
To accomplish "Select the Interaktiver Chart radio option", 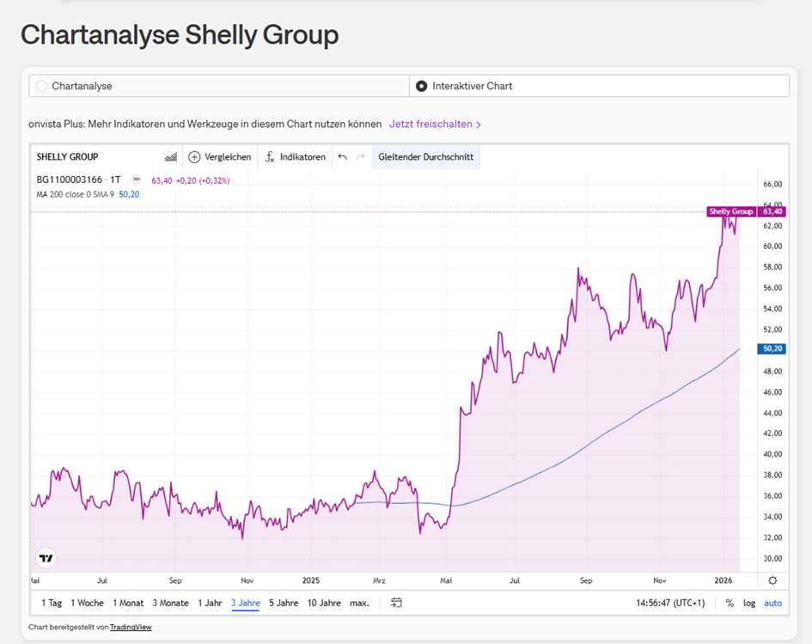I will click(x=421, y=86).
